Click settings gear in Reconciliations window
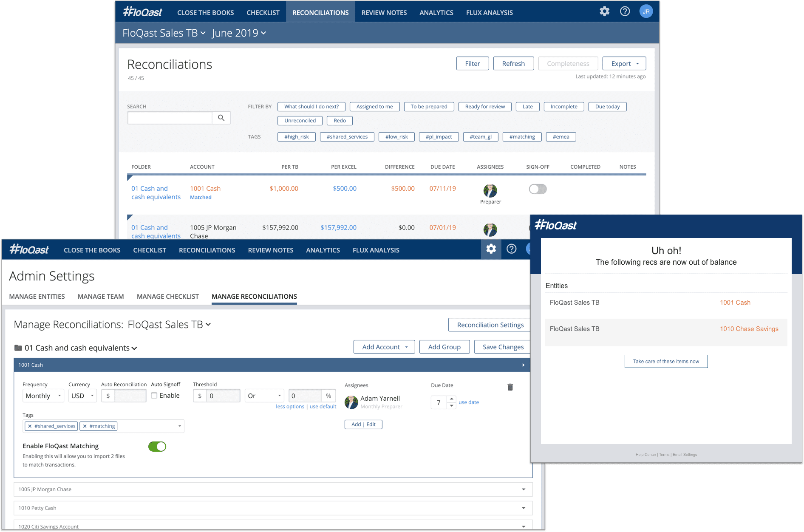Screen dimensions: 804x532 tap(604, 11)
